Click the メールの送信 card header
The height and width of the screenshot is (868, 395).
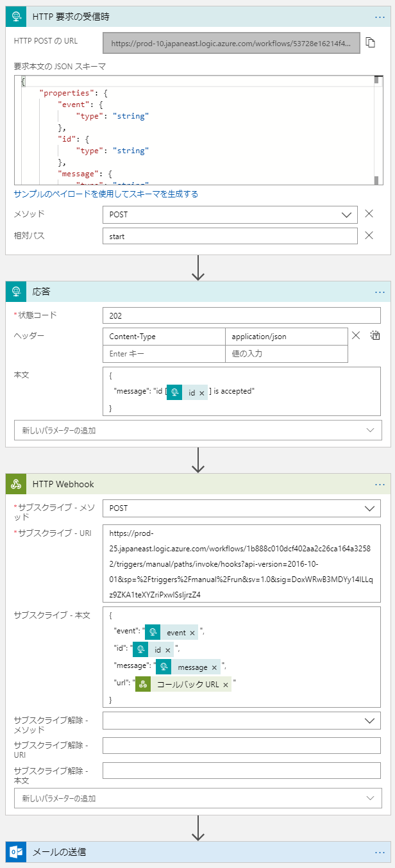tap(192, 852)
